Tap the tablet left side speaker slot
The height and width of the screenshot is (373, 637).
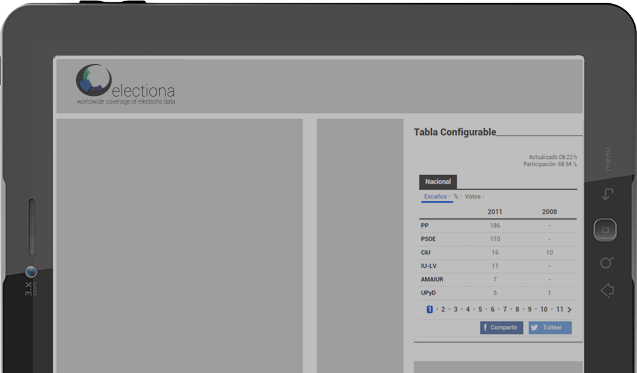(32, 228)
